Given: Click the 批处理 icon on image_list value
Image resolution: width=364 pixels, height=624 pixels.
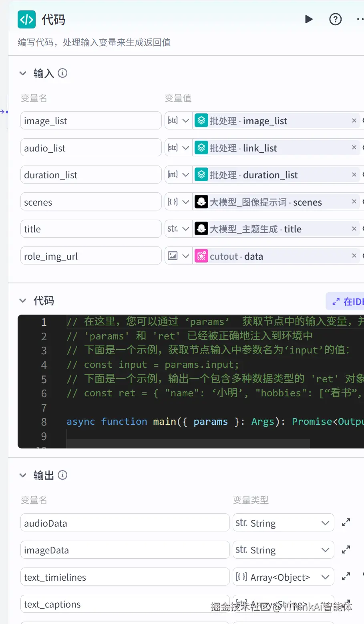Looking at the screenshot, I should 201,120.
